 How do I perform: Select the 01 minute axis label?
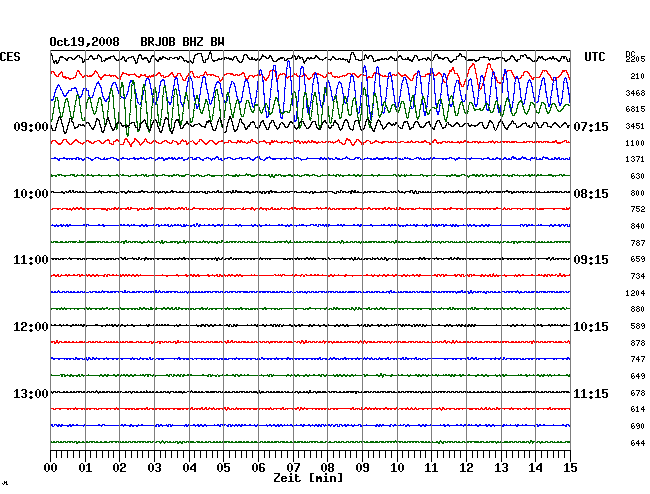click(x=85, y=468)
